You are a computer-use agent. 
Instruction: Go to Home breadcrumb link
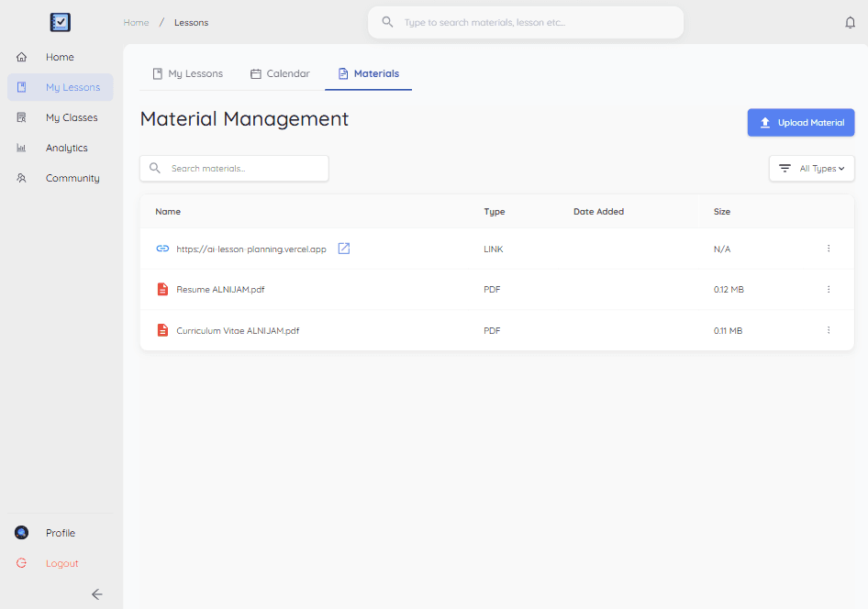136,23
